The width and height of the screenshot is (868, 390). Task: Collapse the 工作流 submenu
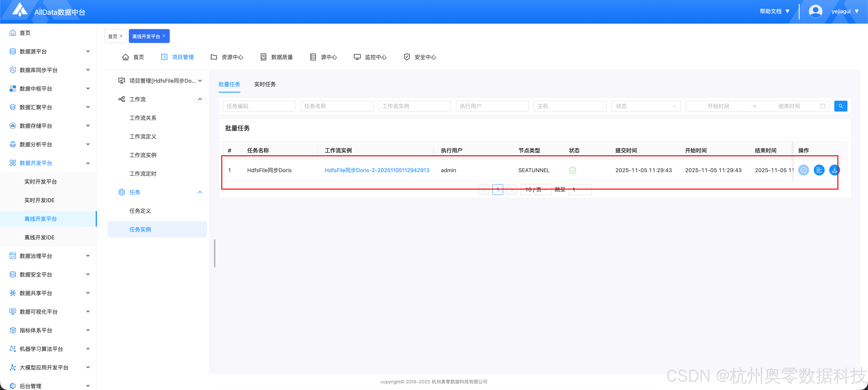coord(200,99)
